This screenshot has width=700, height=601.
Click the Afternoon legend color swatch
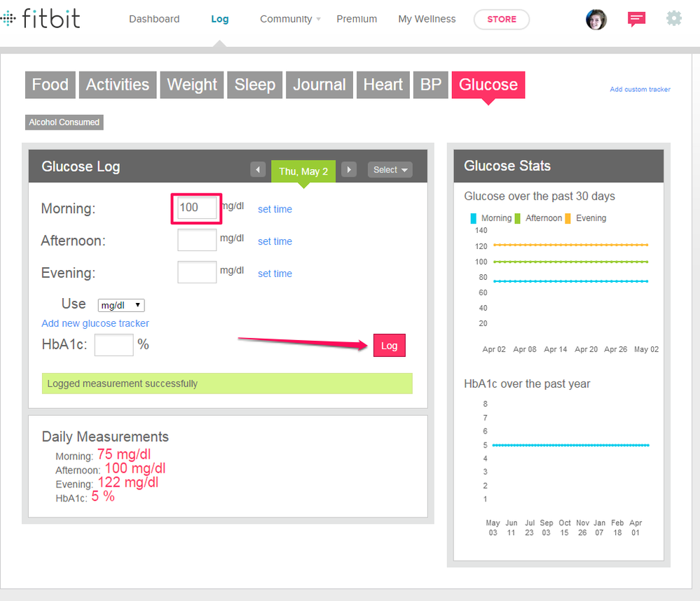[x=517, y=219]
